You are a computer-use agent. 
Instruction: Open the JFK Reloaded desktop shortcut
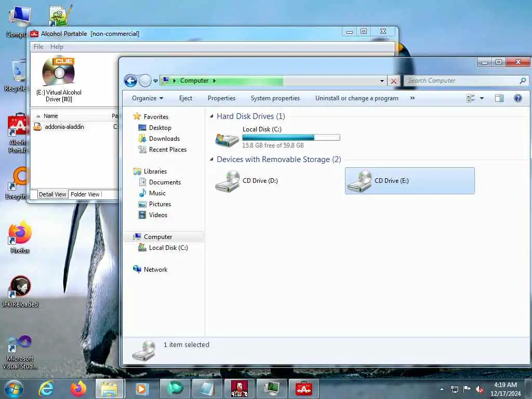click(20, 291)
